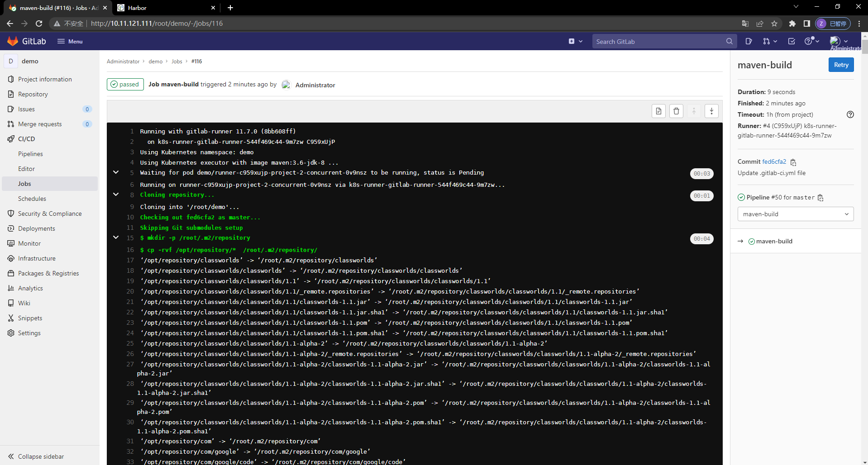Open translate page icon in address bar
Image resolution: width=868 pixels, height=465 pixels.
tap(745, 24)
